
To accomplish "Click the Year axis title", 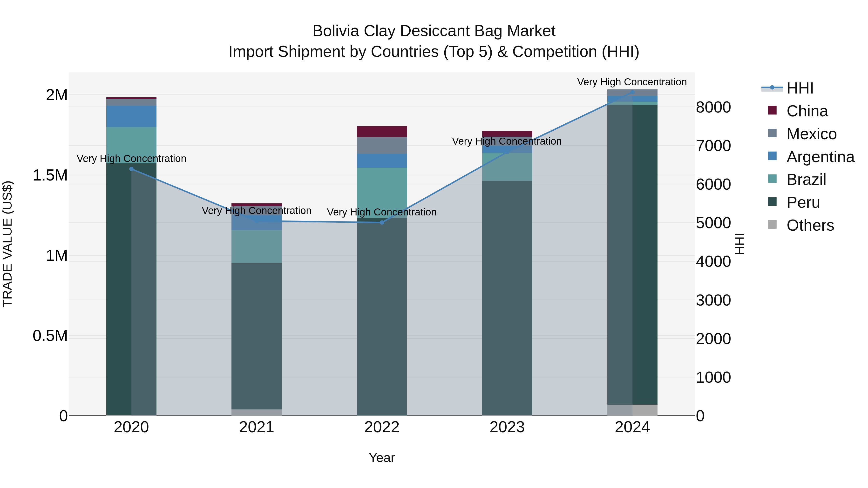I will 382,458.
